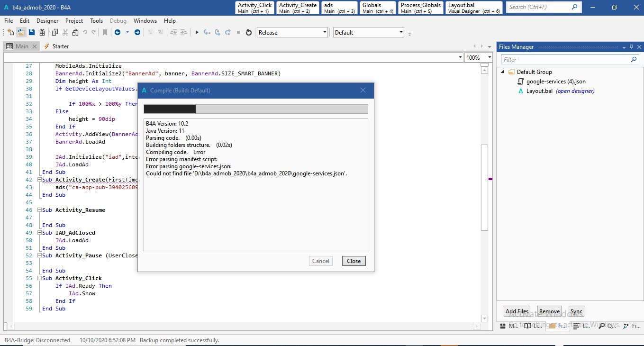
Task: Save the project with the floppy disk icon
Action: pyautogui.click(x=32, y=32)
